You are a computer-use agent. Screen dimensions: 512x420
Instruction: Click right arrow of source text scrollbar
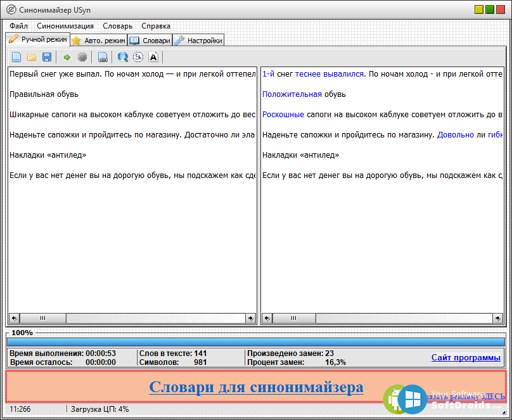pos(250,318)
